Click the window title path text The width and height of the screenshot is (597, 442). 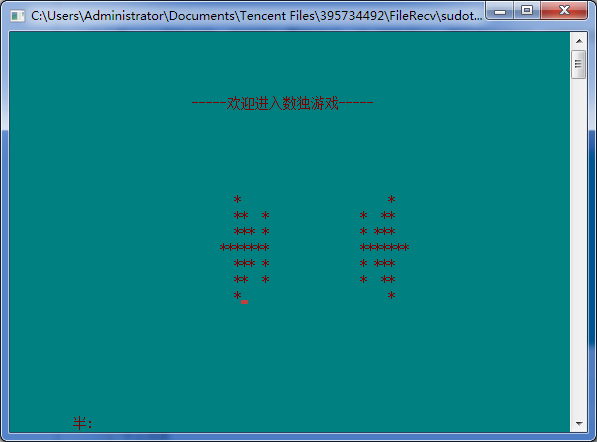coord(257,16)
